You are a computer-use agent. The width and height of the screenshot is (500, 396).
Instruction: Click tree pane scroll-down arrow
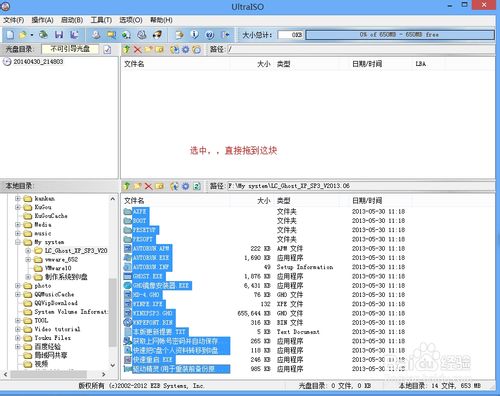[113, 365]
